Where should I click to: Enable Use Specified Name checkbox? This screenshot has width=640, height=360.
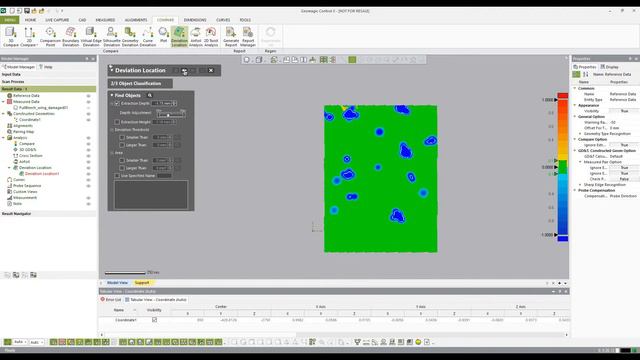(x=117, y=176)
